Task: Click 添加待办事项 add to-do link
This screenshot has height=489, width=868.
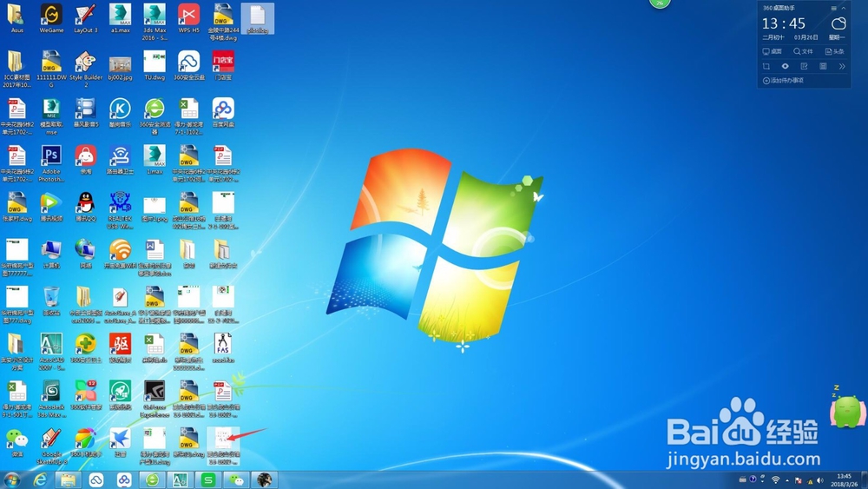Action: (x=783, y=81)
